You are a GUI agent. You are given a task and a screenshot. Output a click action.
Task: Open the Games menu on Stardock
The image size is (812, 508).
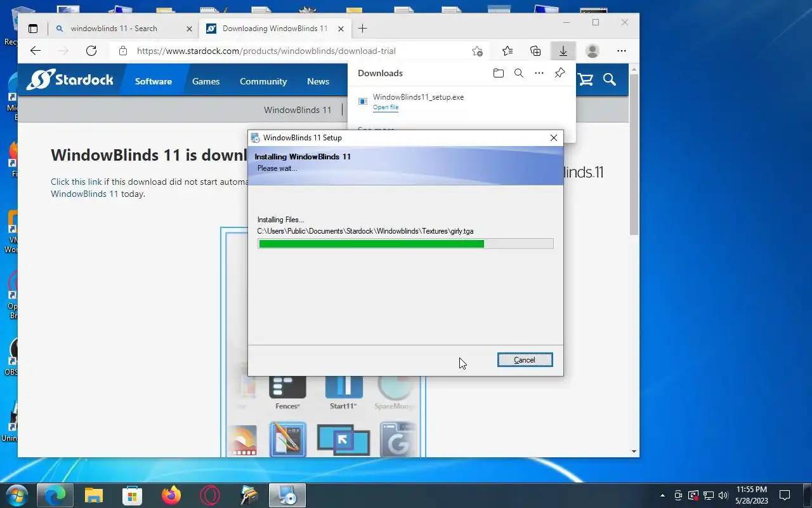pos(206,81)
